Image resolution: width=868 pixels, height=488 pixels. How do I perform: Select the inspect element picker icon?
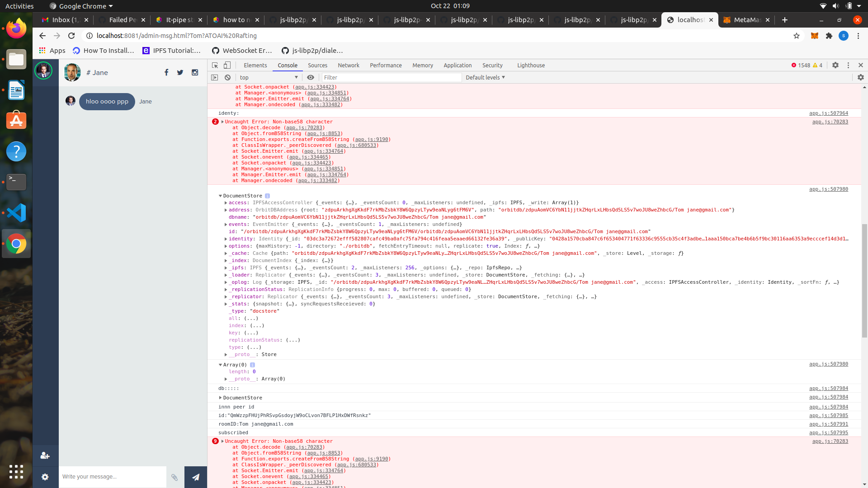pos(215,65)
